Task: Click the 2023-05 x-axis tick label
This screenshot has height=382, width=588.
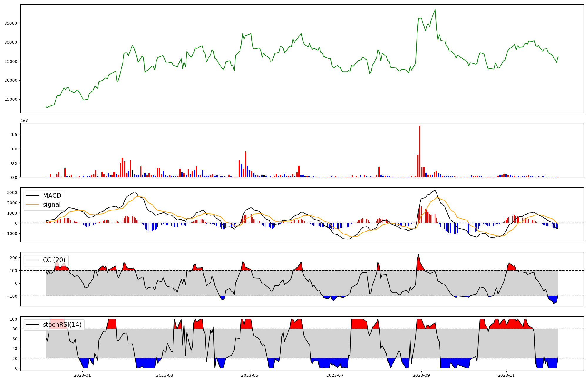Action: click(x=250, y=375)
